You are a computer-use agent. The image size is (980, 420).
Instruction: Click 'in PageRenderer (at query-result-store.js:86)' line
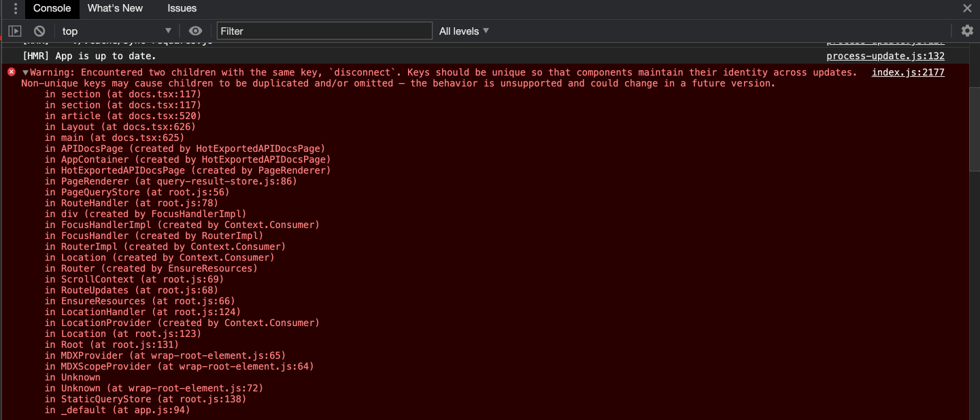[171, 181]
